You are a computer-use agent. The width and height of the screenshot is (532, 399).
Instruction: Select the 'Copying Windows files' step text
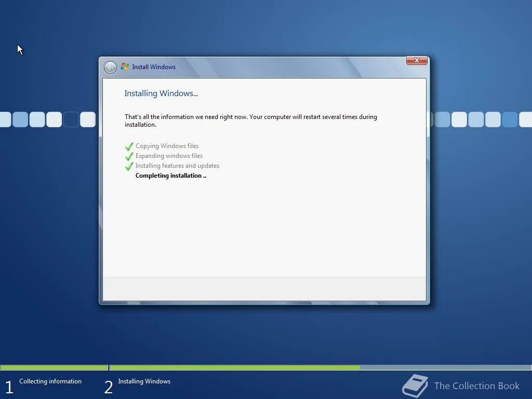[167, 146]
